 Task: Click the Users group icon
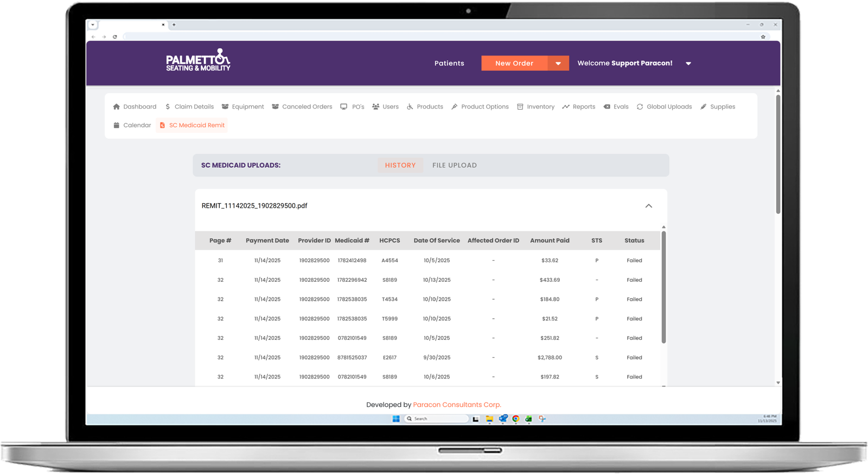(x=375, y=107)
